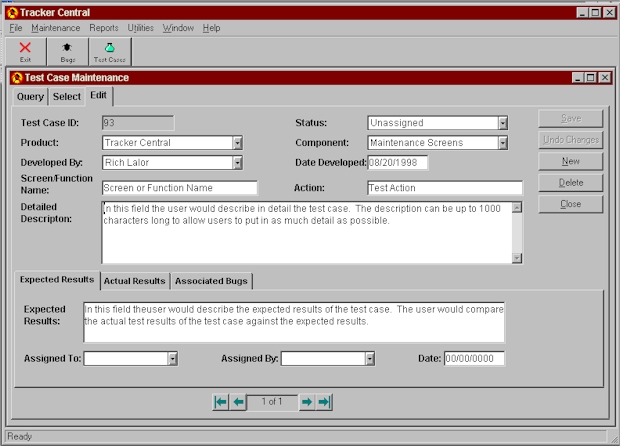Screen dimensions: 621x447
Task: Click the New button
Action: point(571,161)
